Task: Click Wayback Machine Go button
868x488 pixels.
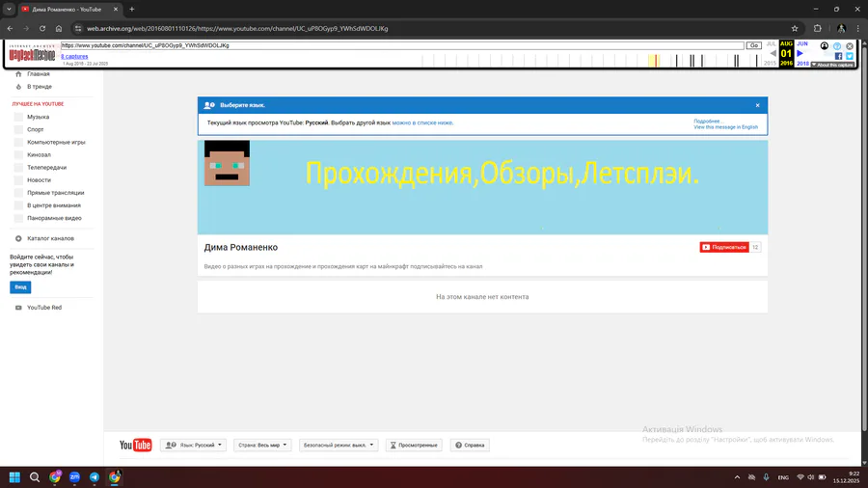Action: pos(754,45)
